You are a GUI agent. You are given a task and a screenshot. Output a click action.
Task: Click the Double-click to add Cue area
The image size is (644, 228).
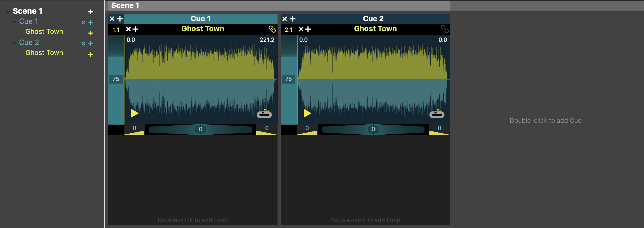(546, 121)
